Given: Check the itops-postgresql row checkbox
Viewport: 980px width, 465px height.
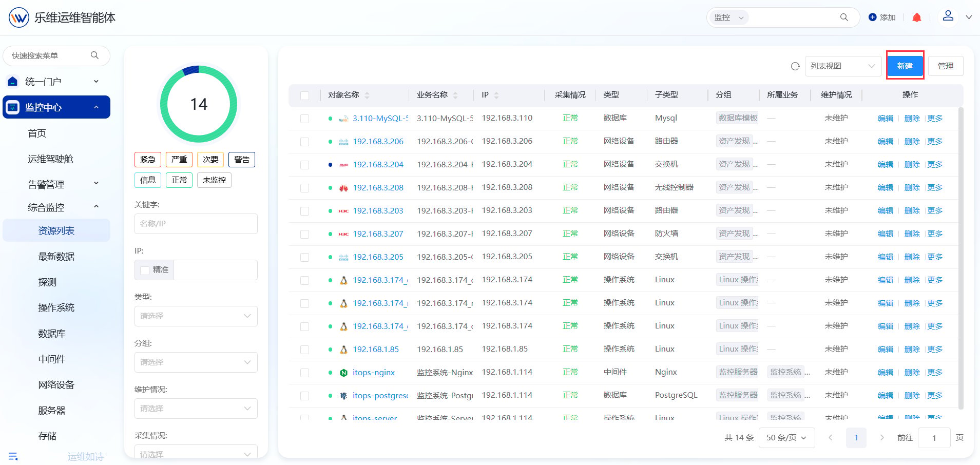Looking at the screenshot, I should (304, 396).
